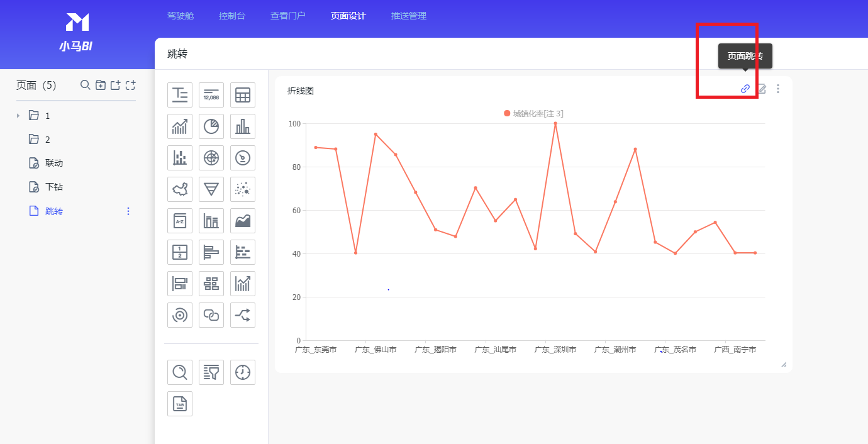This screenshot has height=444, width=868.
Task: Open more options for the 跳转 page
Action: pos(128,211)
